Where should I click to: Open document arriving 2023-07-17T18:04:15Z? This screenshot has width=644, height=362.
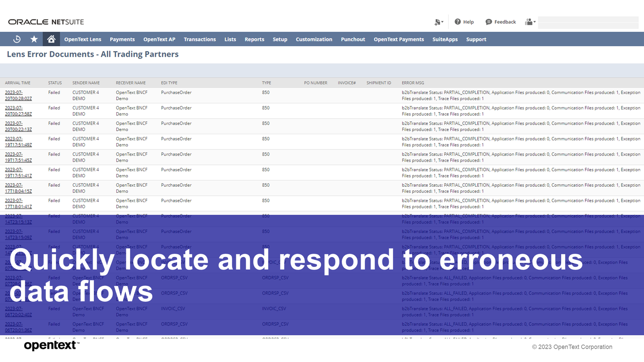pos(18,188)
